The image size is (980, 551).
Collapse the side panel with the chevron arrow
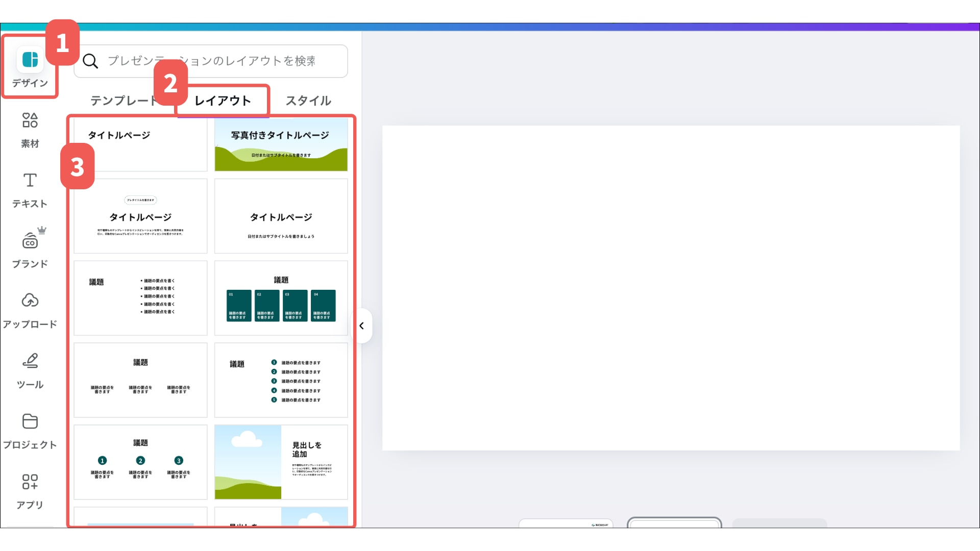click(362, 326)
